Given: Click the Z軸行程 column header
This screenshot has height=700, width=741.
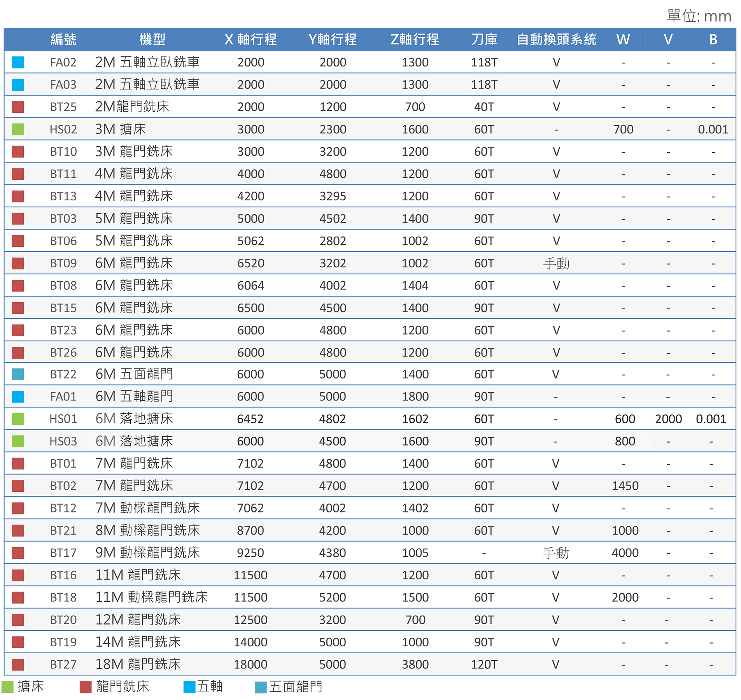Looking at the screenshot, I should 415,39.
